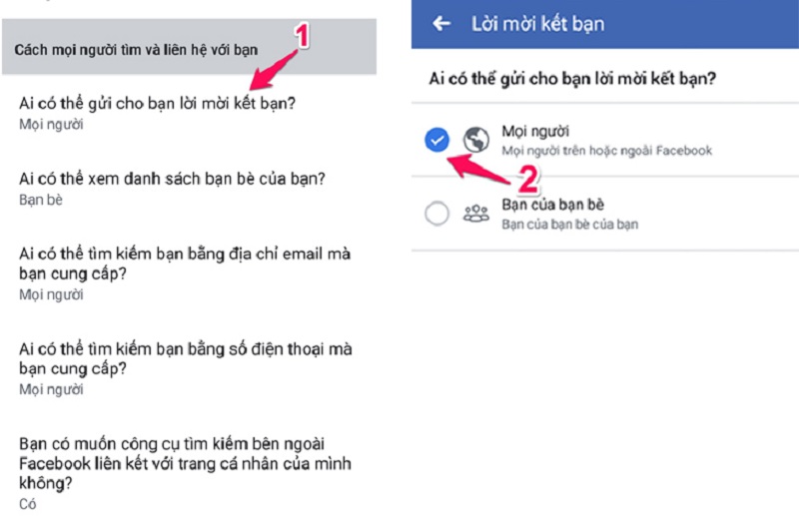
Task: Click Bạn bè value under friends list setting
Action: tap(41, 200)
